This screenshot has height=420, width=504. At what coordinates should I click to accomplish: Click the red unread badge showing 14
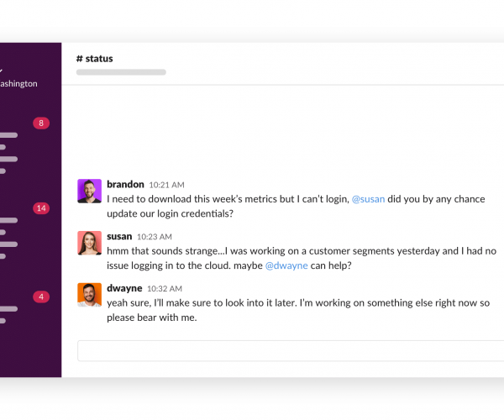41,208
